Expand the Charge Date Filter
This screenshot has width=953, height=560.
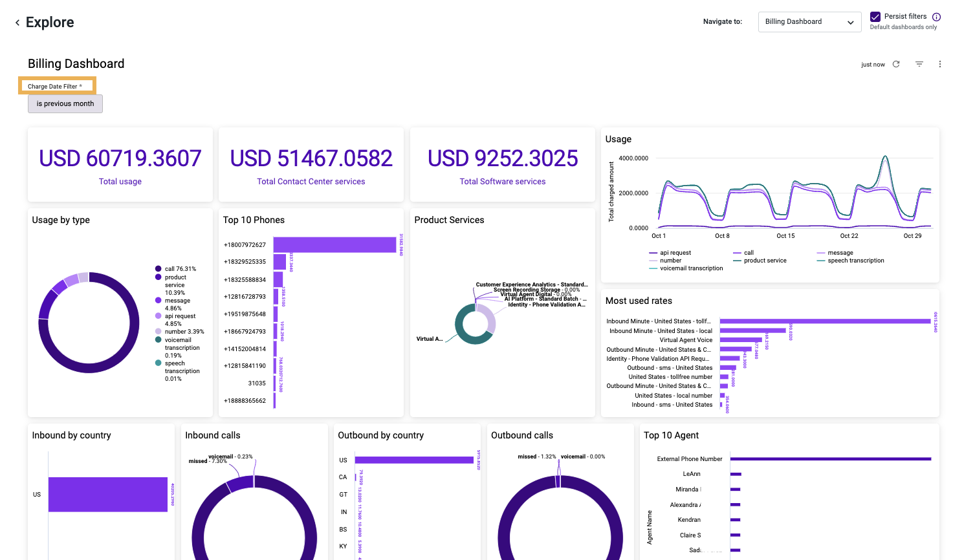57,85
